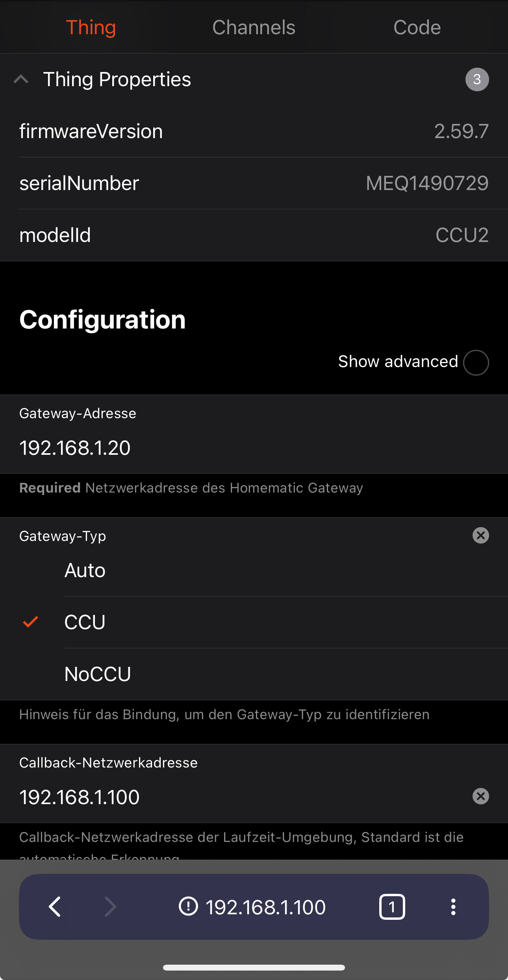Screen dimensions: 508x980
Task: Edit the Callback-Netzwerkadresse value 192.168.1.100
Action: click(236, 797)
